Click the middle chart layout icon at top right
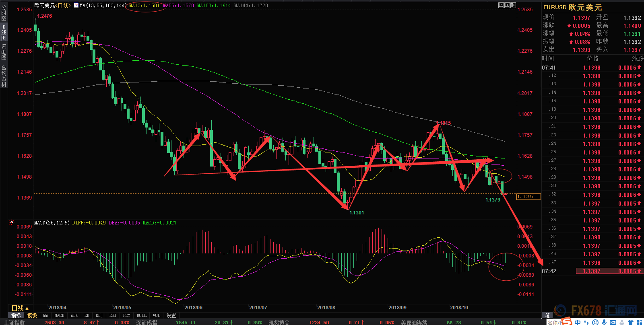644x325 pixels. pos(507,5)
